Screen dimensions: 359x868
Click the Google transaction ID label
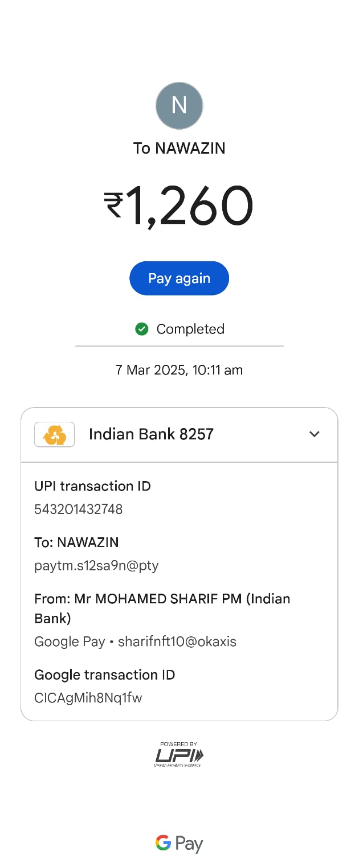[x=104, y=675]
